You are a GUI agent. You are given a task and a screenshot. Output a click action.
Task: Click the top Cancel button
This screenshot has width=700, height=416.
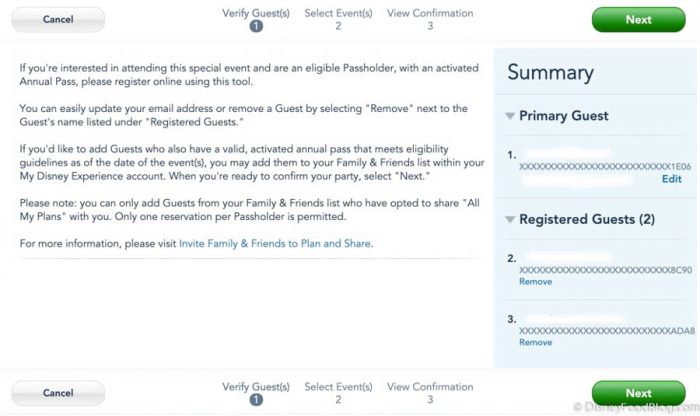(58, 19)
